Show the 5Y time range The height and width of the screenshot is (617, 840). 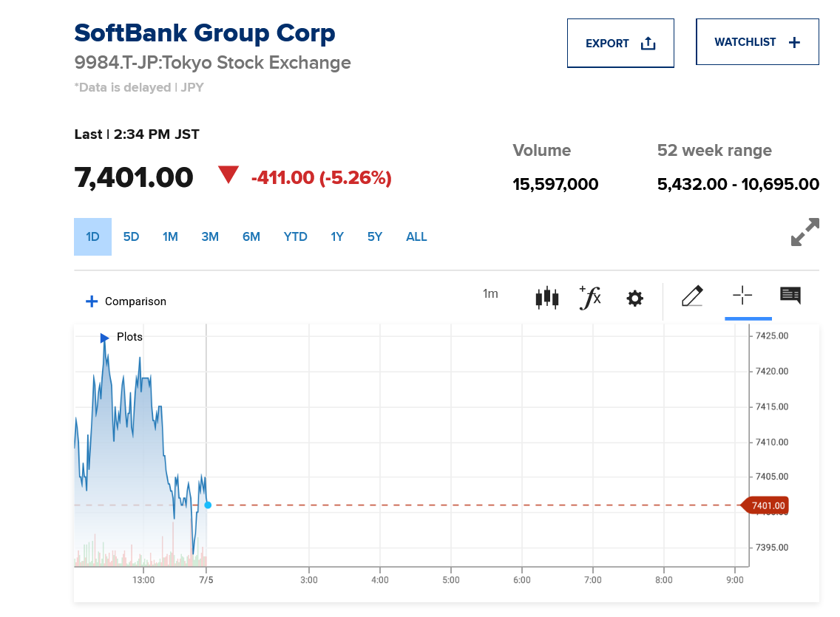coord(375,236)
